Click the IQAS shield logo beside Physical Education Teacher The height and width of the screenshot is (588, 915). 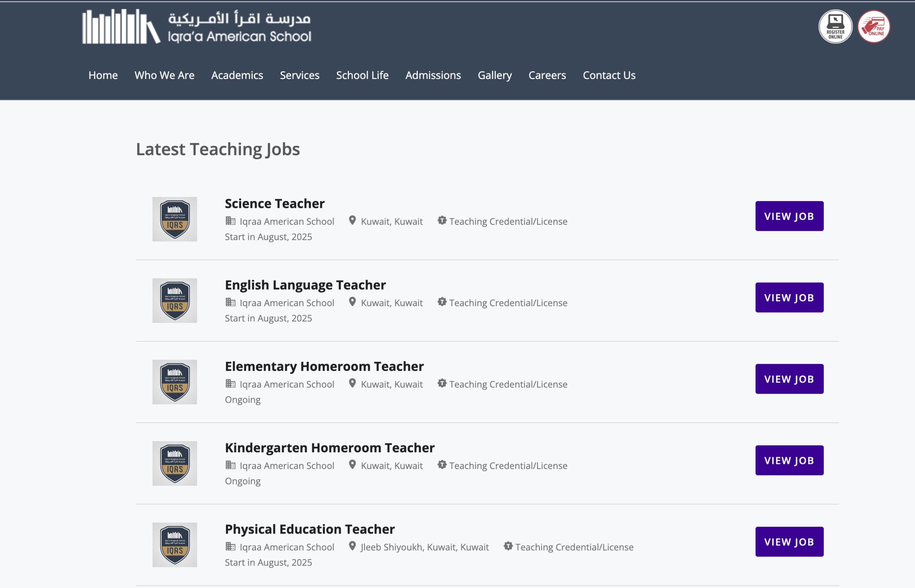pyautogui.click(x=174, y=545)
